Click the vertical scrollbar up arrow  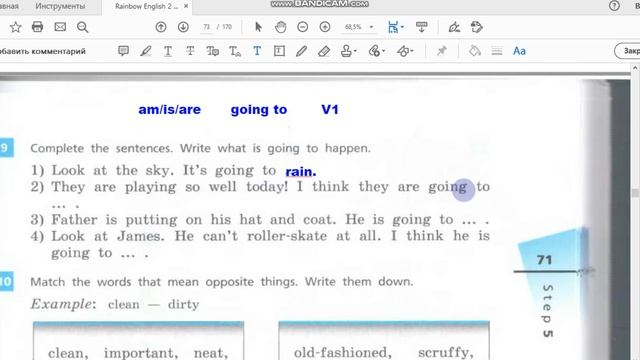(635, 69)
